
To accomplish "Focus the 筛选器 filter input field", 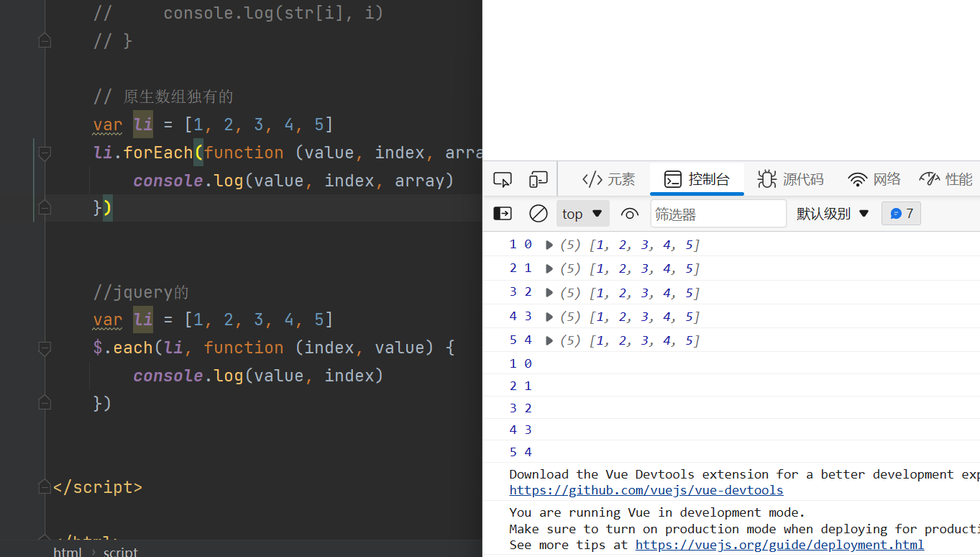I will (718, 214).
